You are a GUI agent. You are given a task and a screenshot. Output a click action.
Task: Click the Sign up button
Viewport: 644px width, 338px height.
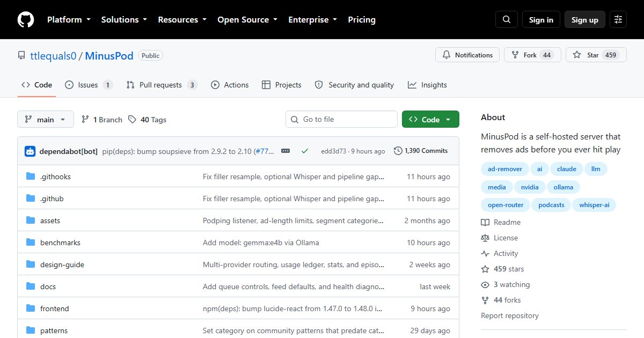(x=585, y=20)
